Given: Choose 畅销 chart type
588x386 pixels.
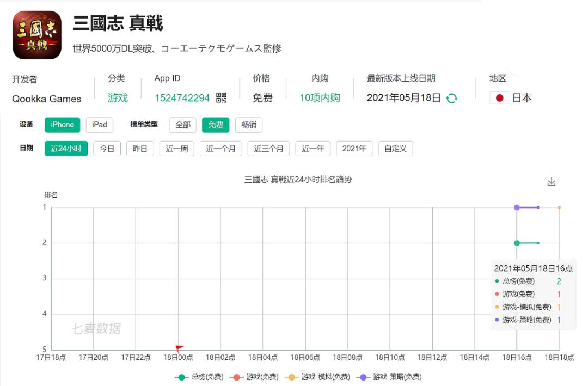Looking at the screenshot, I should coord(249,125).
